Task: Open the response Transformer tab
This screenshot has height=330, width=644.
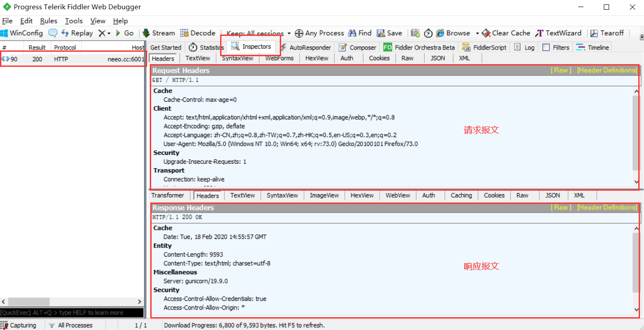Action: pyautogui.click(x=168, y=195)
